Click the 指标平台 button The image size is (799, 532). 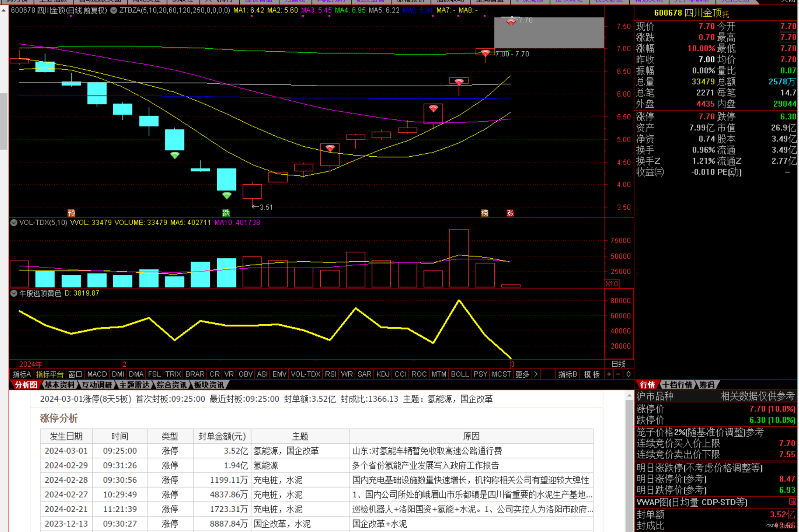point(50,374)
